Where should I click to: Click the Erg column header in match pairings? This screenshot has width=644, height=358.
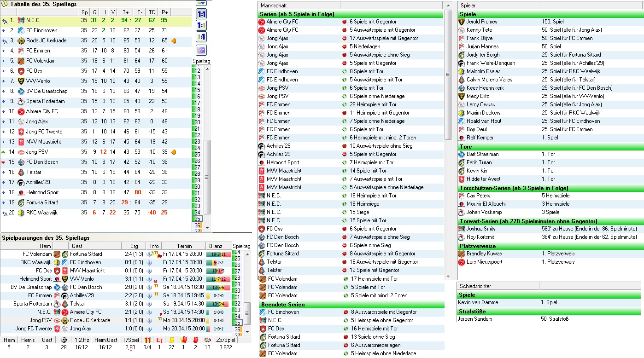click(x=134, y=246)
